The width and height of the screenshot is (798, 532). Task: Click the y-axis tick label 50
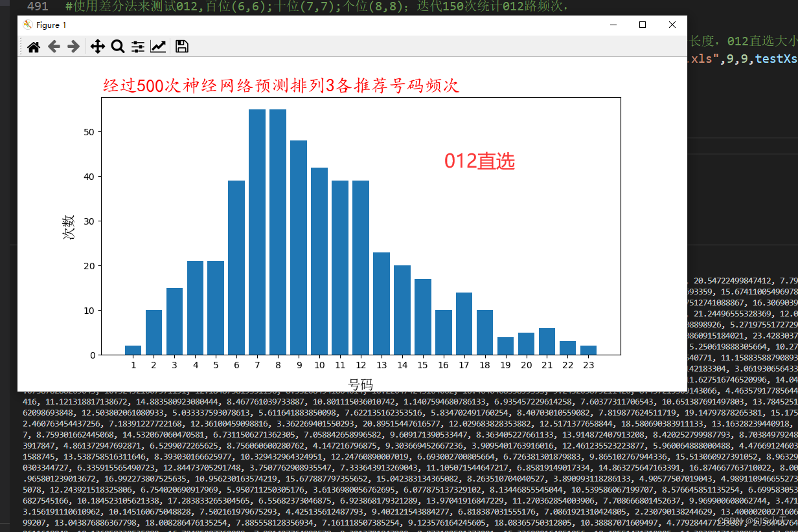pyautogui.click(x=91, y=132)
